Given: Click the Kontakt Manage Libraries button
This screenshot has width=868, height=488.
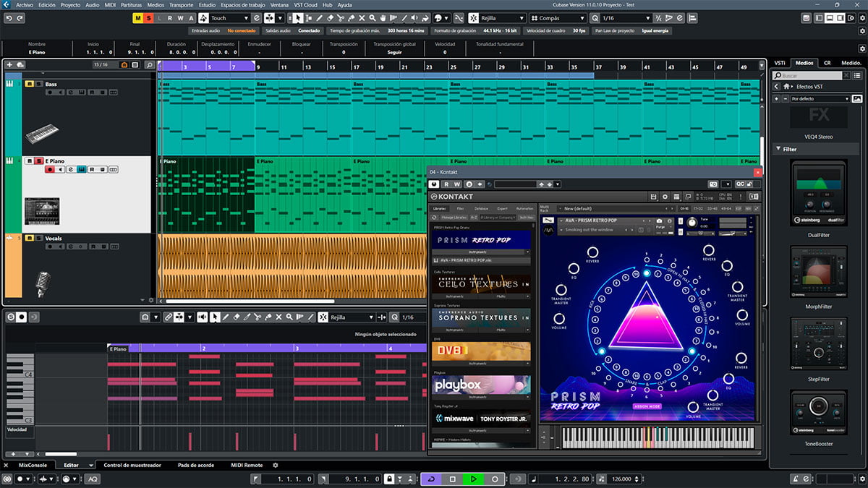Looking at the screenshot, I should tap(453, 217).
